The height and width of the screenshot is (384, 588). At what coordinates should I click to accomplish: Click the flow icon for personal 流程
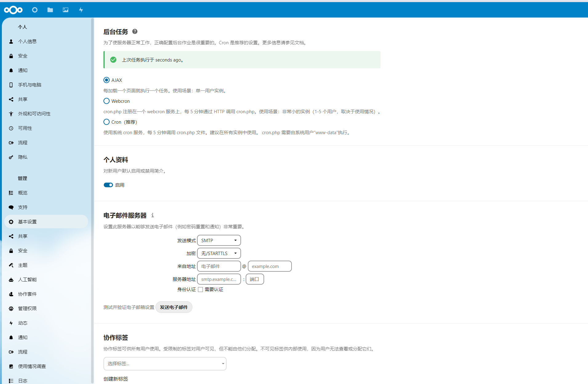[11, 143]
